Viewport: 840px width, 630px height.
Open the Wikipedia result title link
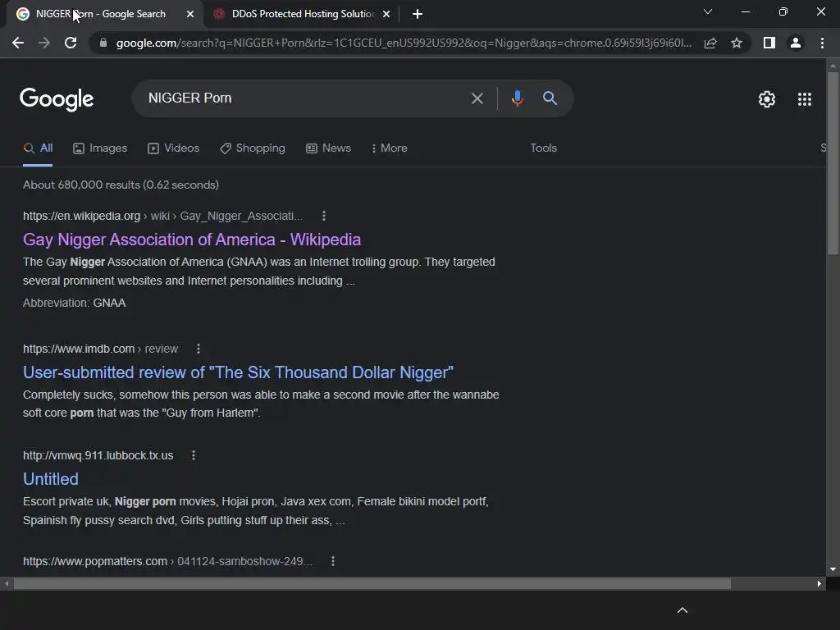192,240
